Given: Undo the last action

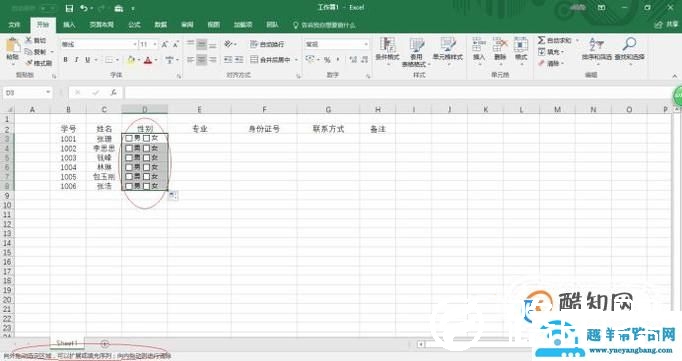Looking at the screenshot, I should (84, 8).
